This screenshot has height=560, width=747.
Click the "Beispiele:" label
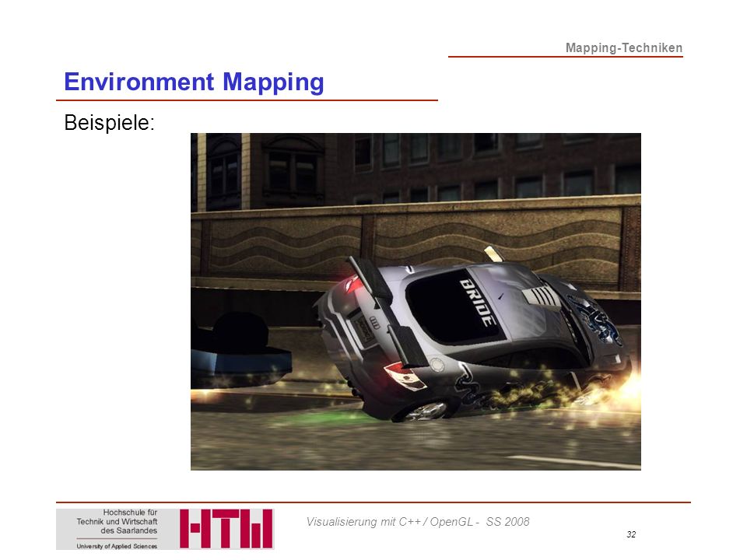click(109, 123)
